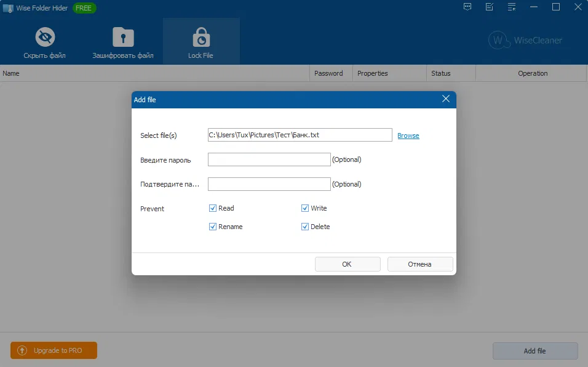This screenshot has height=367, width=588.
Task: Click the green FREE badge
Action: click(84, 8)
